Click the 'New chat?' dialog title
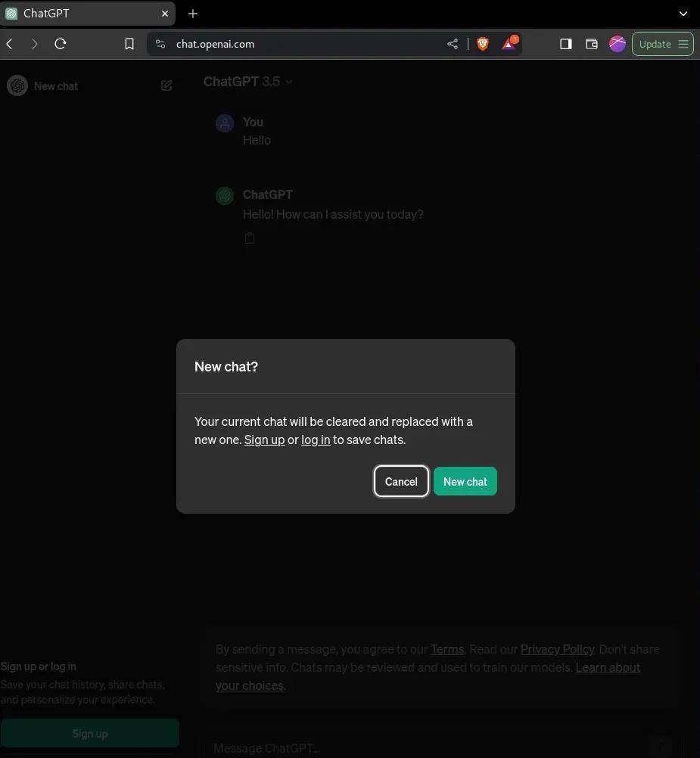This screenshot has height=758, width=700. tap(226, 366)
